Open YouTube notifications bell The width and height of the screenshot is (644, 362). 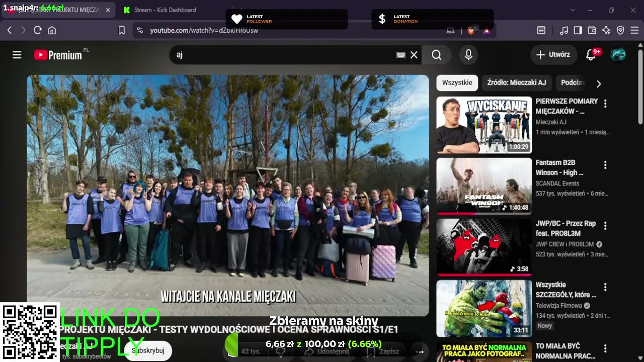pos(591,55)
